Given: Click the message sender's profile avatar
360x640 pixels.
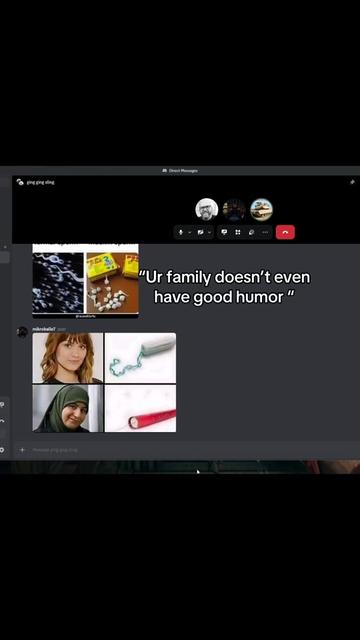Looking at the screenshot, I should pyautogui.click(x=22, y=332).
